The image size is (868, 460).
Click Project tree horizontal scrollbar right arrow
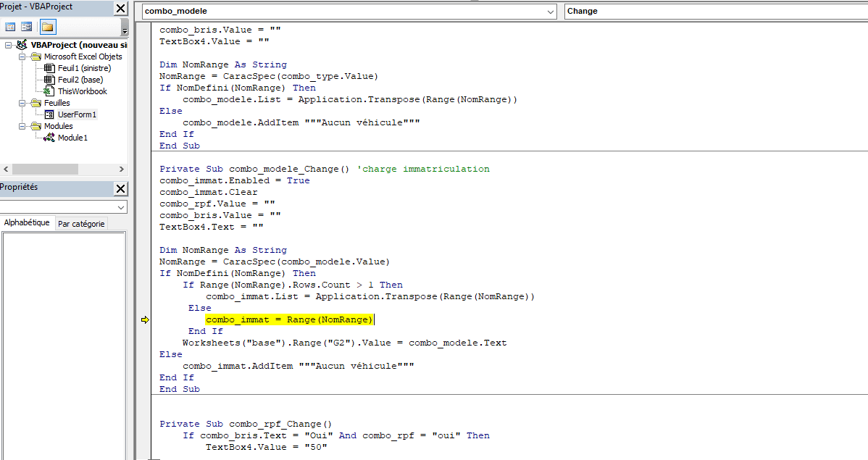(122, 169)
